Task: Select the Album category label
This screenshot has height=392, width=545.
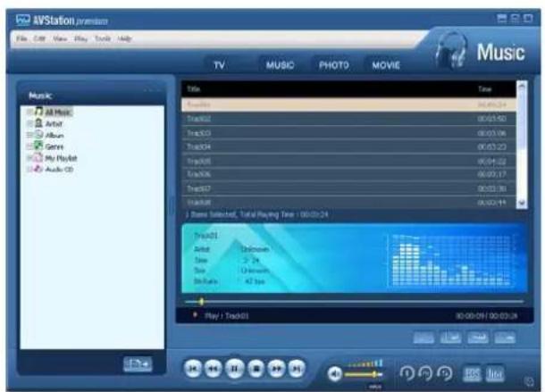Action: pyautogui.click(x=54, y=135)
